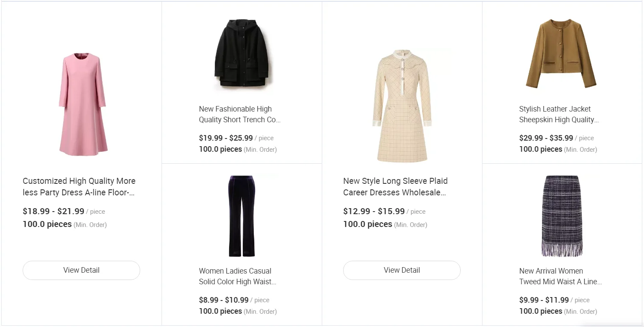Open 'New Arrival Women Tweed Mid Waist A Line' link
The height and width of the screenshot is (327, 644).
pyautogui.click(x=560, y=276)
